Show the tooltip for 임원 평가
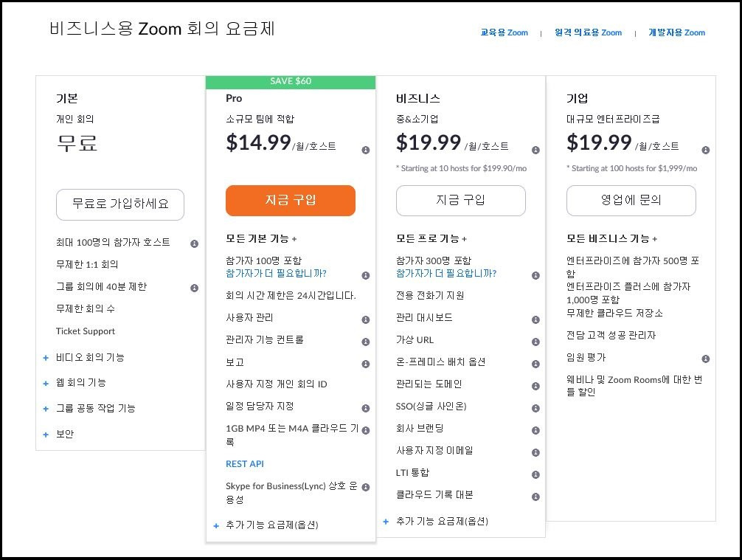742x560 pixels. tap(707, 357)
